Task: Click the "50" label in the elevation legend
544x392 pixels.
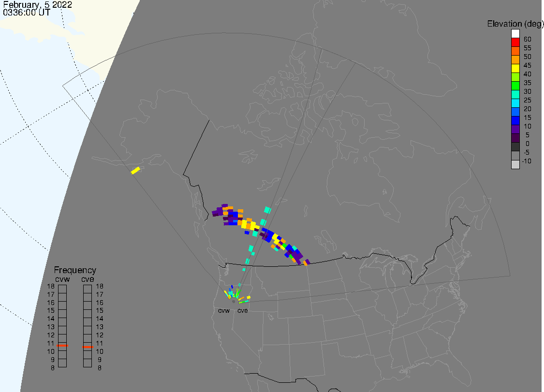Action: [528, 57]
